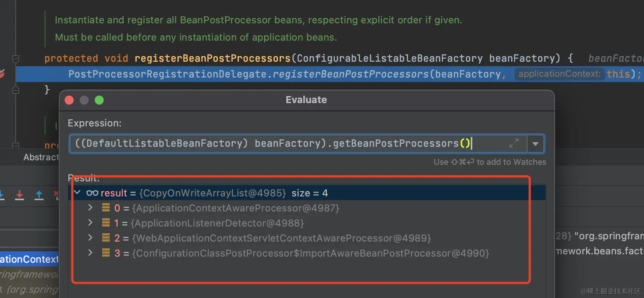Click the applicationContext: parameter hint
644x298 pixels.
[559, 74]
